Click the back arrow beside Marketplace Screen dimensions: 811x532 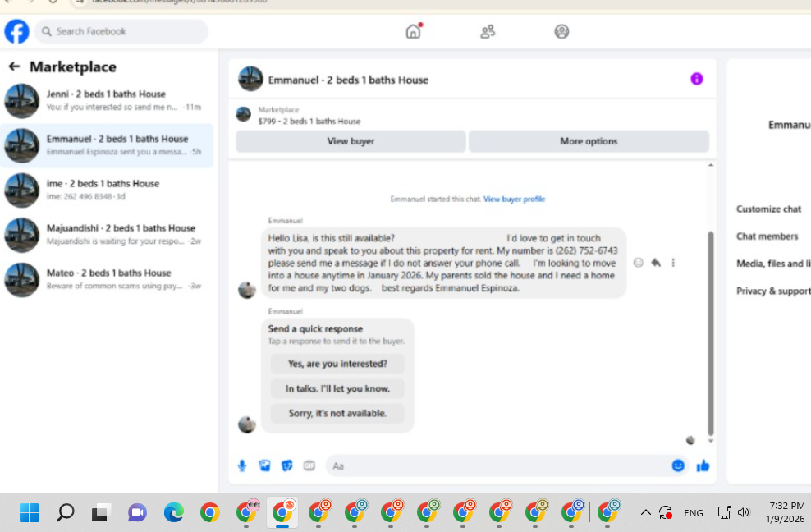click(15, 66)
